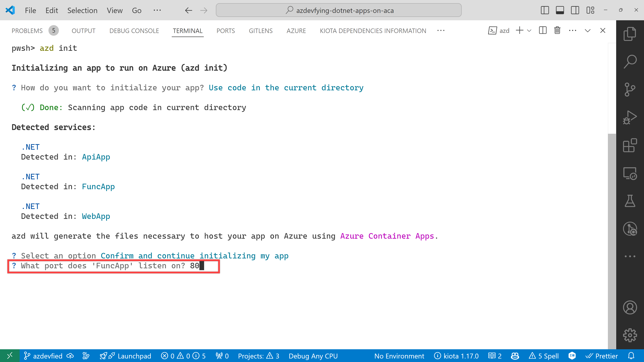Viewport: 644px width, 362px height.
Task: Click the C# language status icon
Action: [x=572, y=356]
